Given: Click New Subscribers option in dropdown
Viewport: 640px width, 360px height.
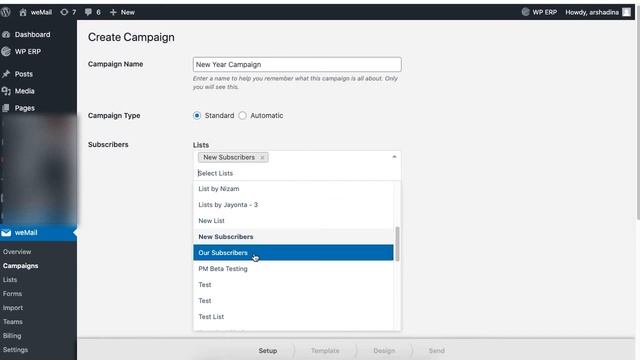Looking at the screenshot, I should 293,237.
